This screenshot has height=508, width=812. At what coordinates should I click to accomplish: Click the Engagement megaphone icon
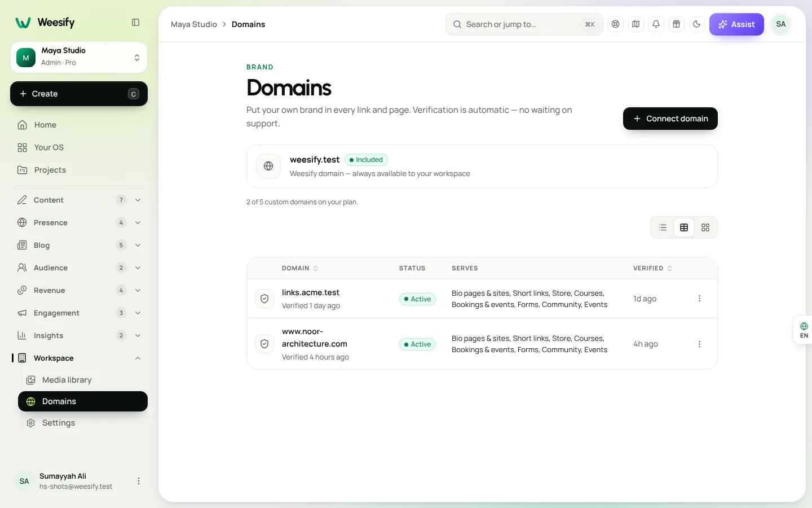coord(22,313)
